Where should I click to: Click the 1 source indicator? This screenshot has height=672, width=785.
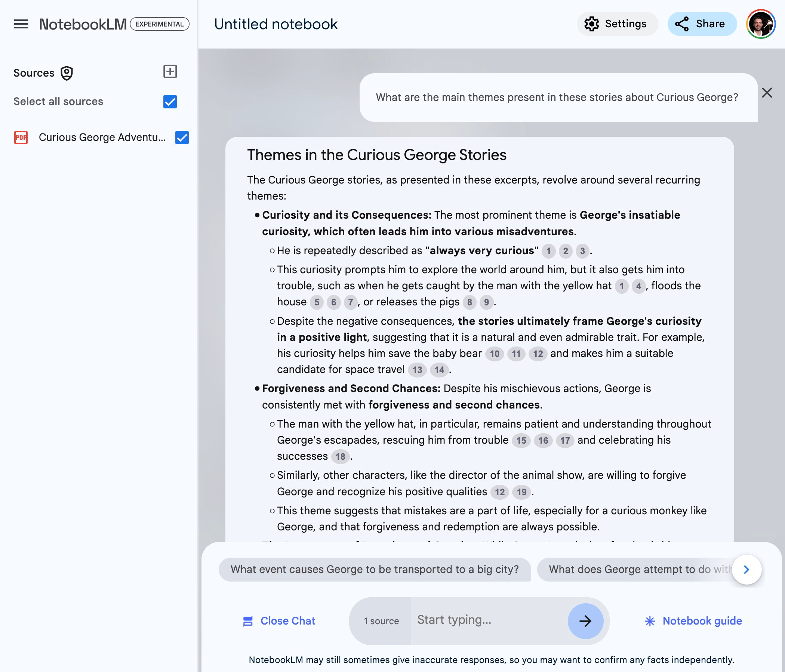[381, 621]
